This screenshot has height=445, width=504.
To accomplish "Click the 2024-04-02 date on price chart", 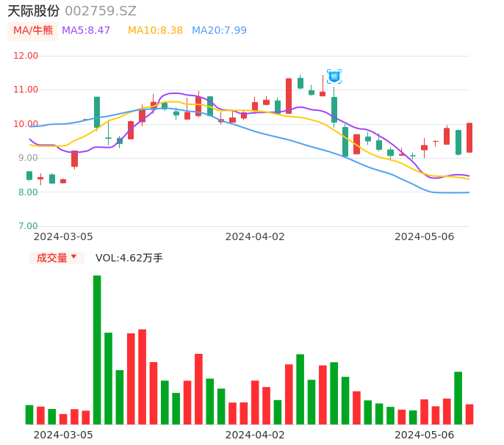I will coord(255,236).
